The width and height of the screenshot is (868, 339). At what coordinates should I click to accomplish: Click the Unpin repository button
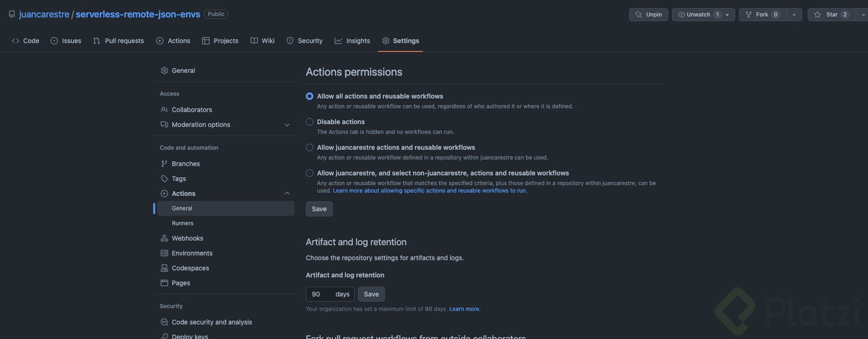[648, 15]
